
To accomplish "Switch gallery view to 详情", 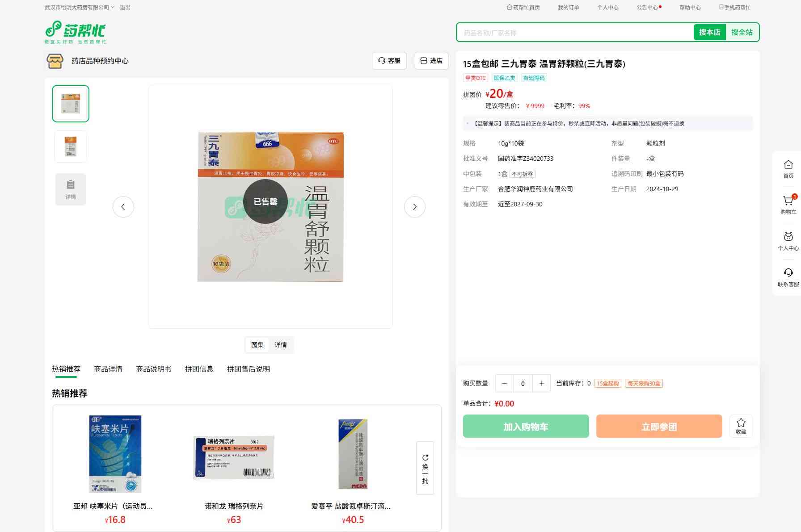I will [281, 345].
